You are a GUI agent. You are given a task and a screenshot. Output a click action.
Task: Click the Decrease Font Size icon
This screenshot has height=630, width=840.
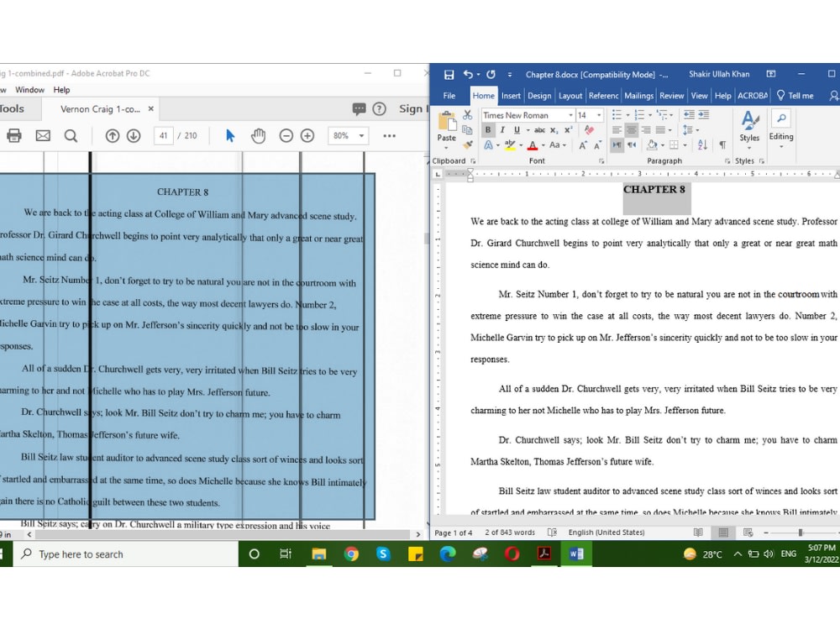[x=597, y=144]
